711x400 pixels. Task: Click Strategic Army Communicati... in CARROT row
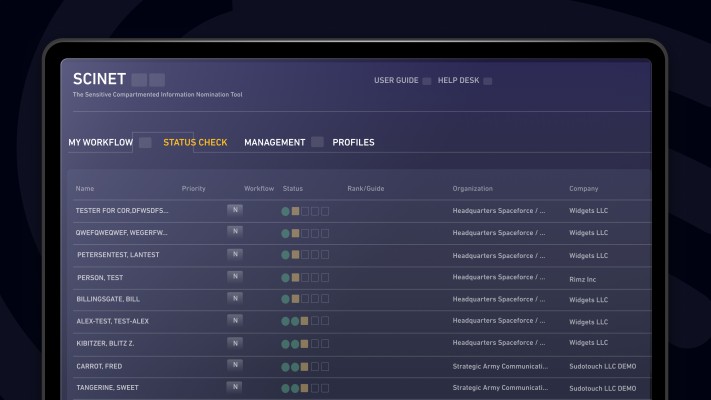click(x=500, y=366)
